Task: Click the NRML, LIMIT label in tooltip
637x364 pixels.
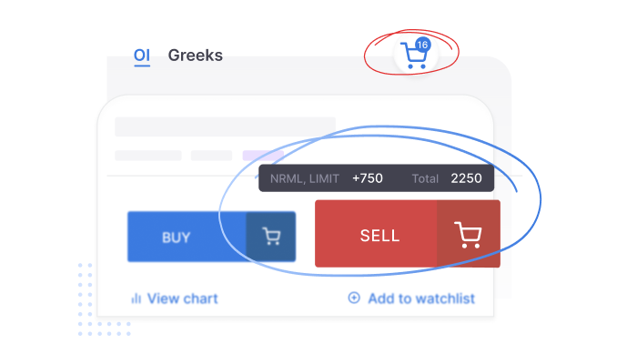Action: tap(304, 178)
